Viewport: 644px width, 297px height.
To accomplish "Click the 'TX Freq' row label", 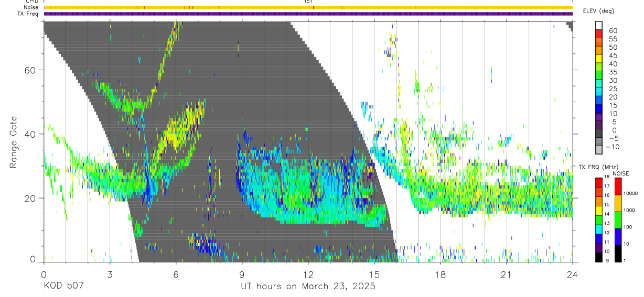I will [28, 14].
